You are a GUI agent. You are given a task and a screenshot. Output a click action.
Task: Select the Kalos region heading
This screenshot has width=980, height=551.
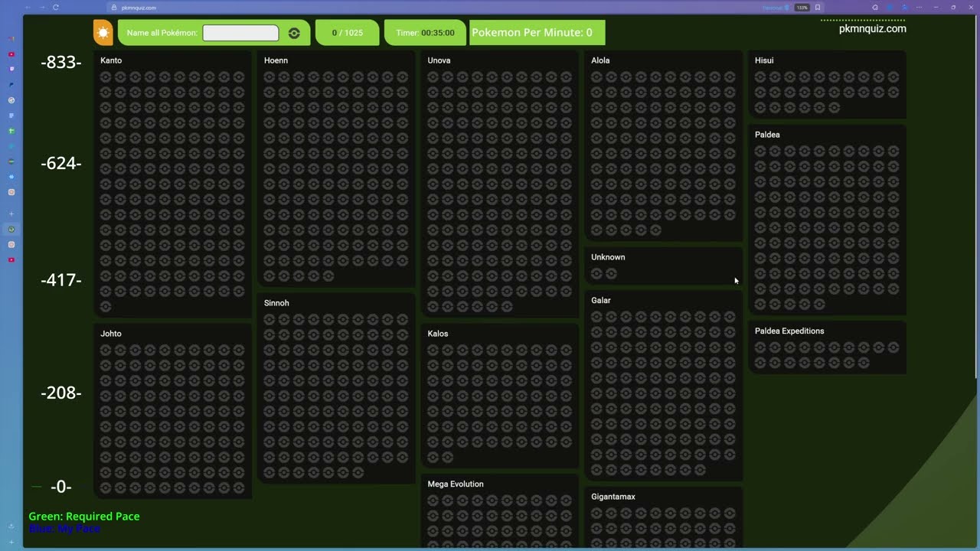(x=438, y=334)
